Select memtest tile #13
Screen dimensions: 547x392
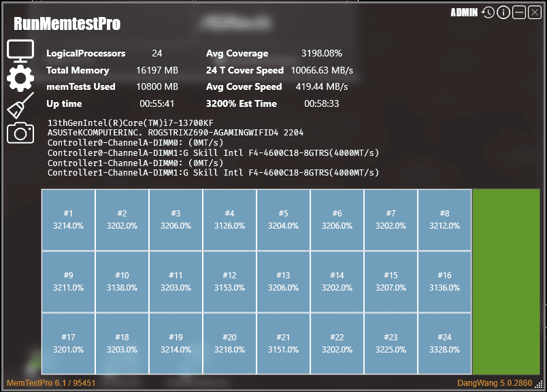tap(283, 282)
